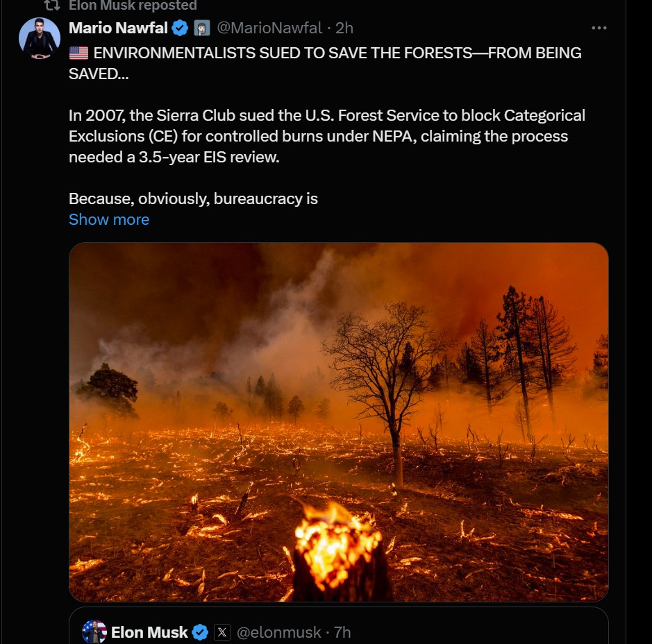The height and width of the screenshot is (644, 652).
Task: Open the wildfire forest photo
Action: 338,421
